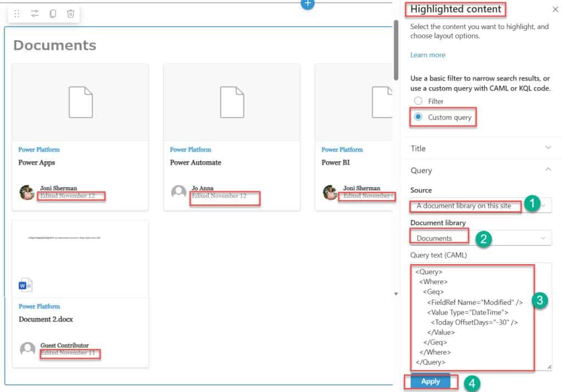Screen dimensions: 562x392
Task: Click the Jo Anna author name
Action: (203, 188)
